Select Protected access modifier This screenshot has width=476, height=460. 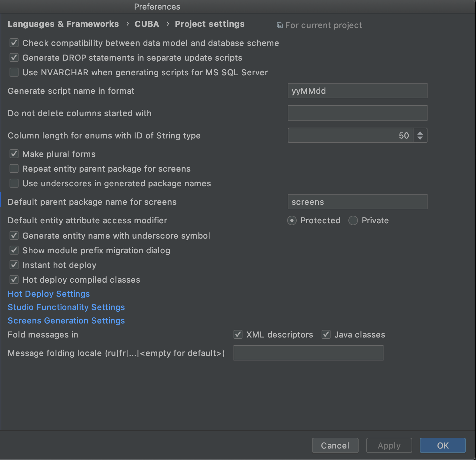[x=292, y=220]
